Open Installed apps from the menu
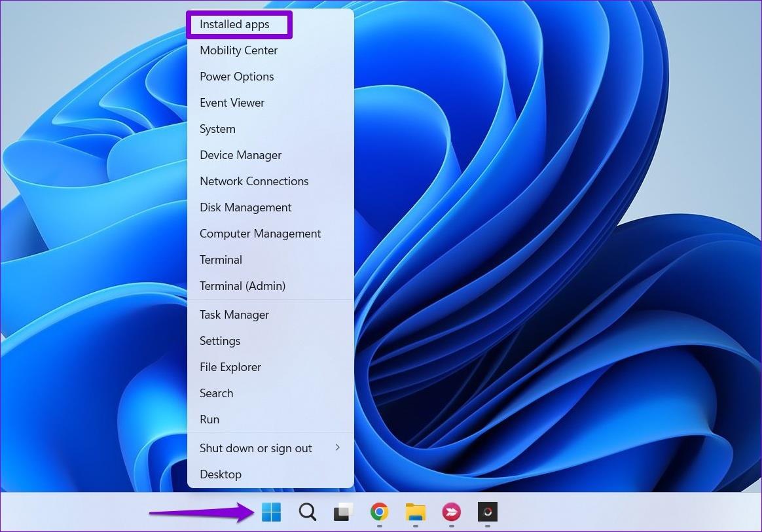This screenshot has height=532, width=762. click(234, 24)
